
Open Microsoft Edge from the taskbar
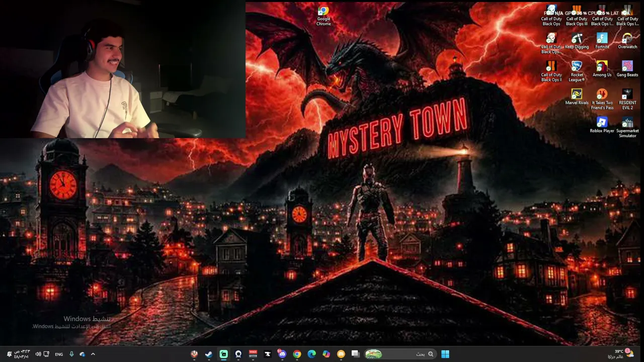coord(311,354)
